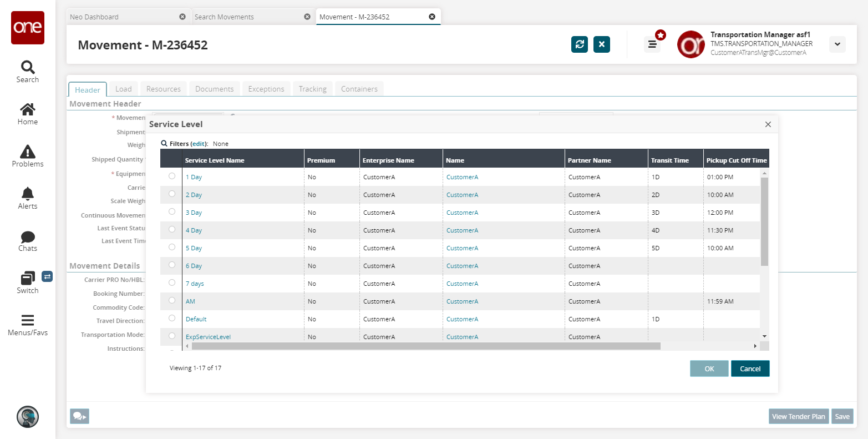Expand the user profile dropdown chevron
The image size is (868, 439).
click(x=837, y=44)
